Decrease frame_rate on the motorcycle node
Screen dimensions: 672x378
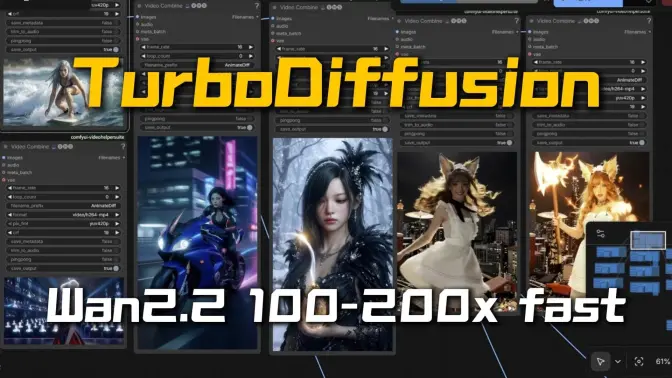click(x=144, y=47)
